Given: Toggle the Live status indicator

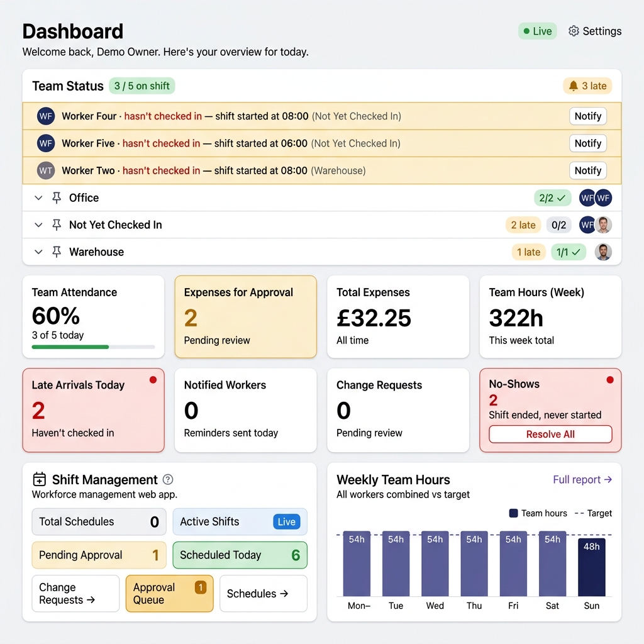Looking at the screenshot, I should pyautogui.click(x=537, y=30).
